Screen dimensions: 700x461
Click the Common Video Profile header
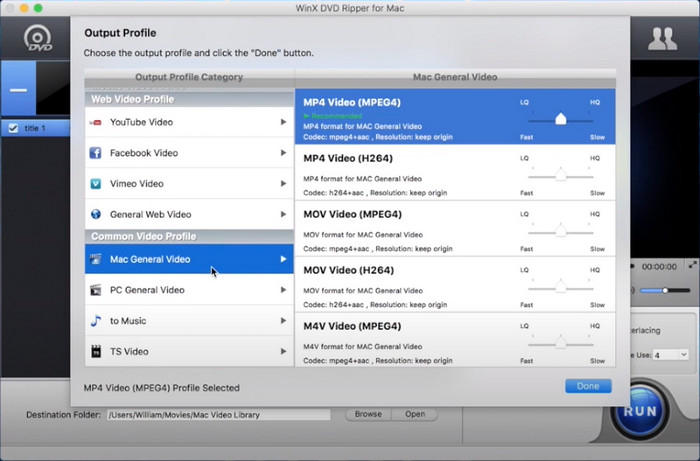[x=189, y=236]
